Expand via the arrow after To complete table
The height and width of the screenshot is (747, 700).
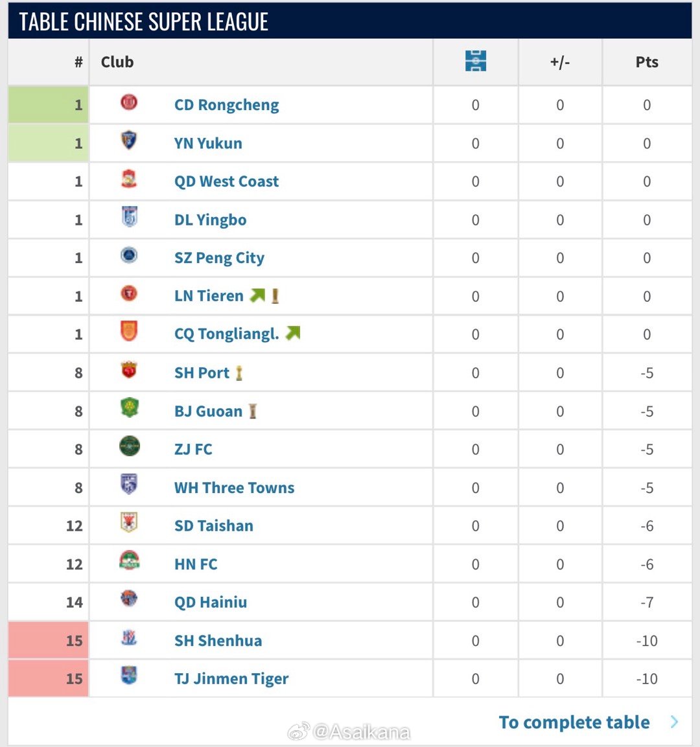click(x=674, y=722)
